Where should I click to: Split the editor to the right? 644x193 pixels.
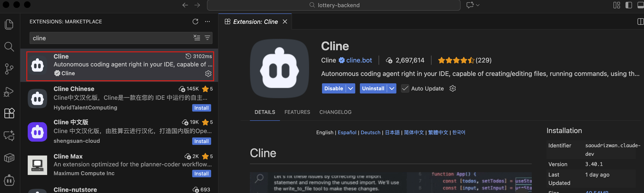point(641,22)
